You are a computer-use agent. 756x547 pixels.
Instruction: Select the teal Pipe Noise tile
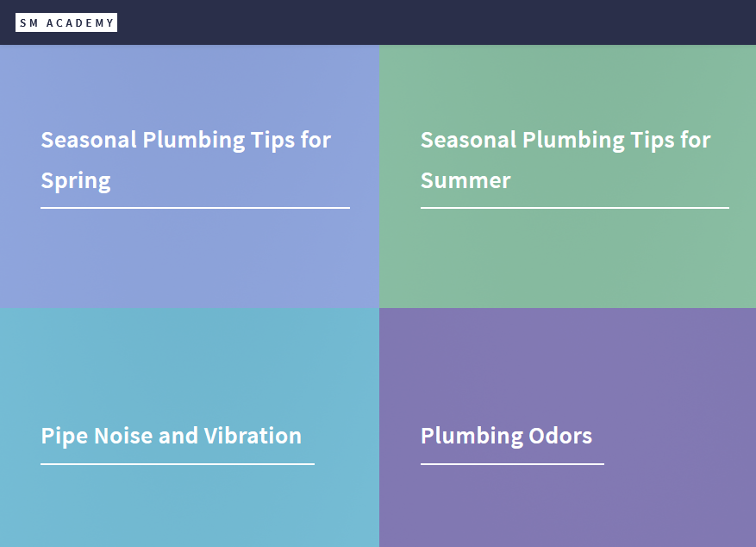(x=190, y=362)
